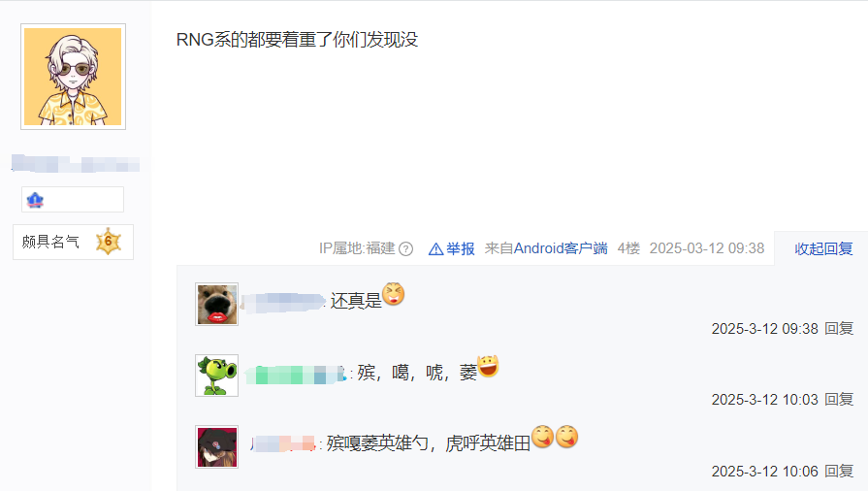Click the laughing emoji after 还真是
The image size is (868, 491).
[x=394, y=294]
